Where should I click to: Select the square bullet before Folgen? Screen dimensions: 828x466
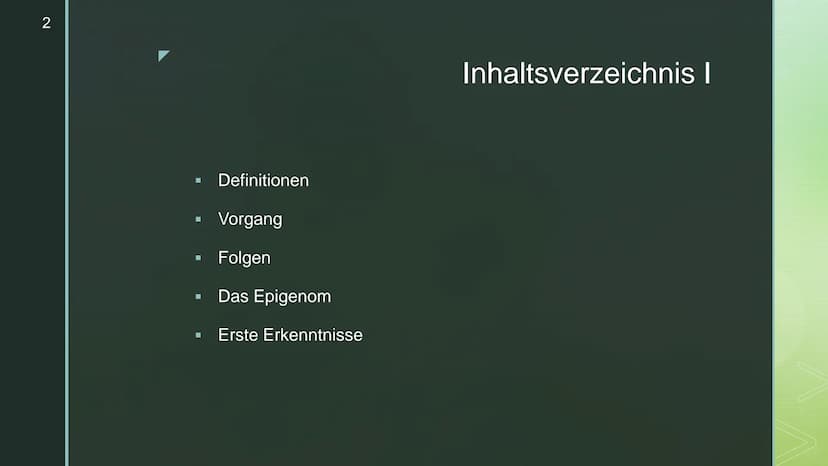(198, 258)
